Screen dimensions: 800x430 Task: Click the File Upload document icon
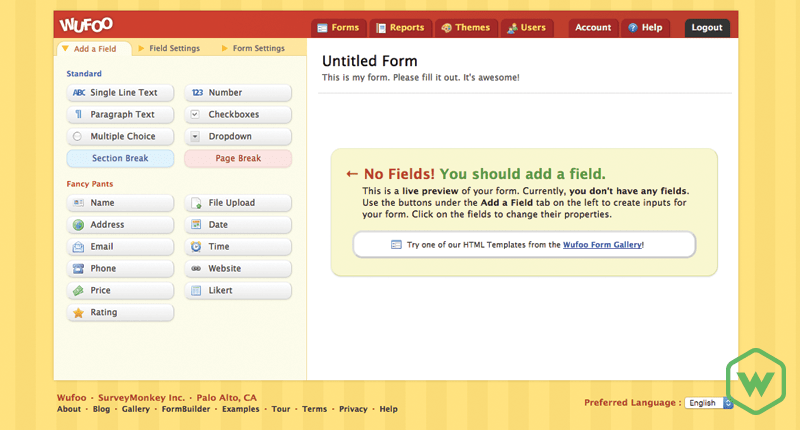196,203
